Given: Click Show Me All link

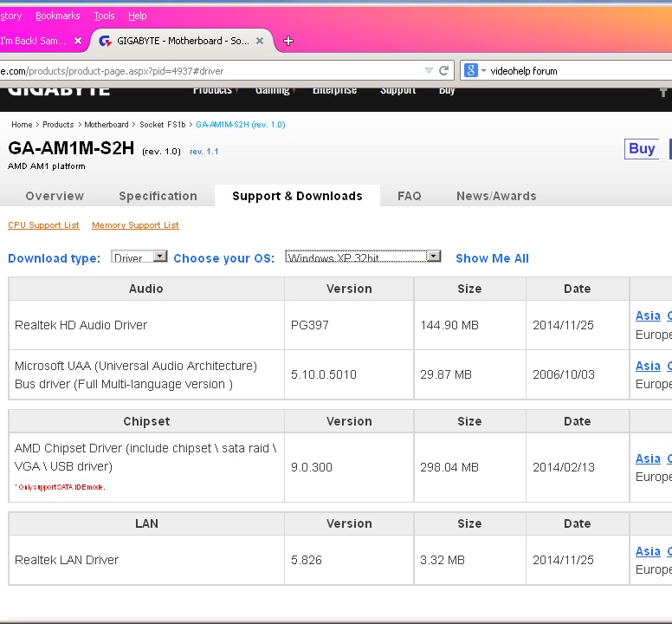Looking at the screenshot, I should (493, 258).
